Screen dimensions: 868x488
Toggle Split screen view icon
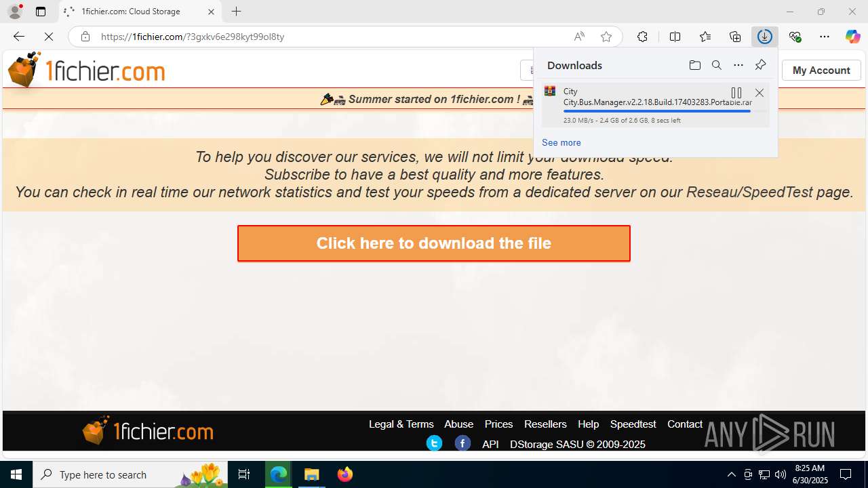click(675, 37)
